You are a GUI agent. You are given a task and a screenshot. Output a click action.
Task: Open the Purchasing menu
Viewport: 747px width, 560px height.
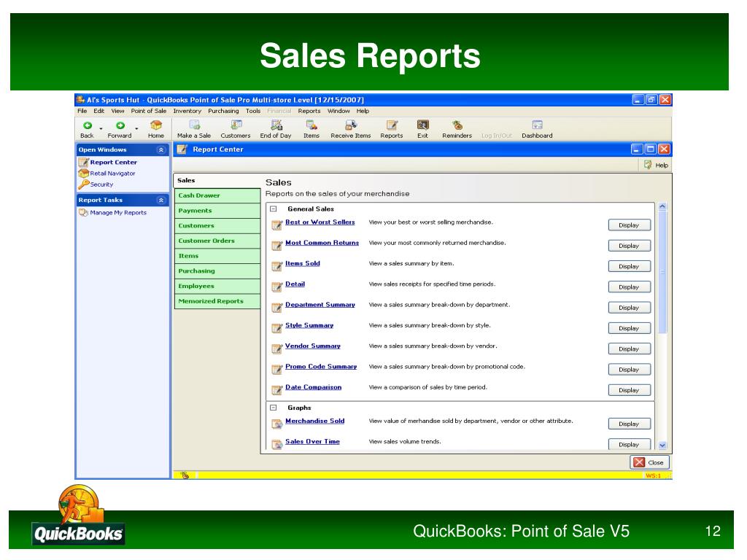click(x=223, y=111)
